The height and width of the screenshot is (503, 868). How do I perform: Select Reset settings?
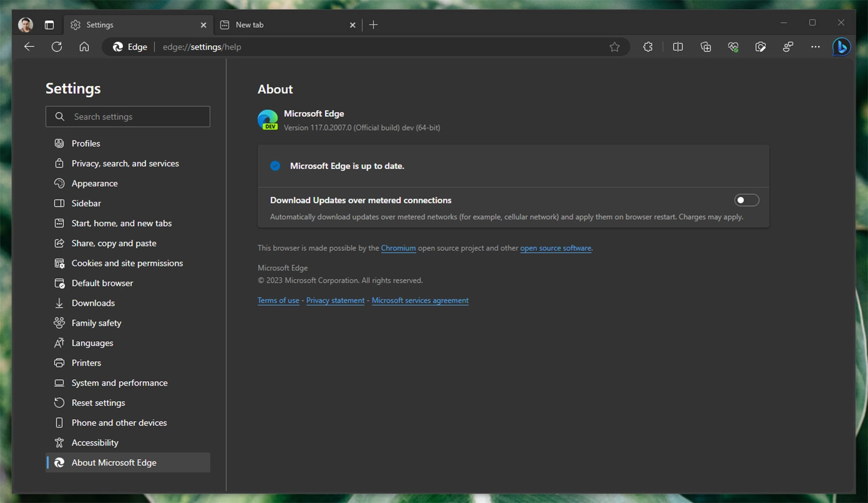tap(128, 403)
